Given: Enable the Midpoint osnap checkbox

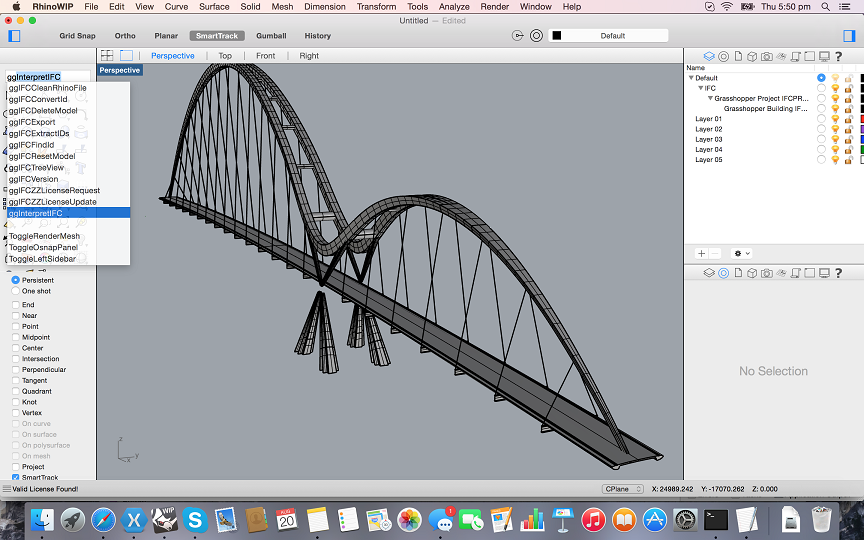Looking at the screenshot, I should point(16,337).
